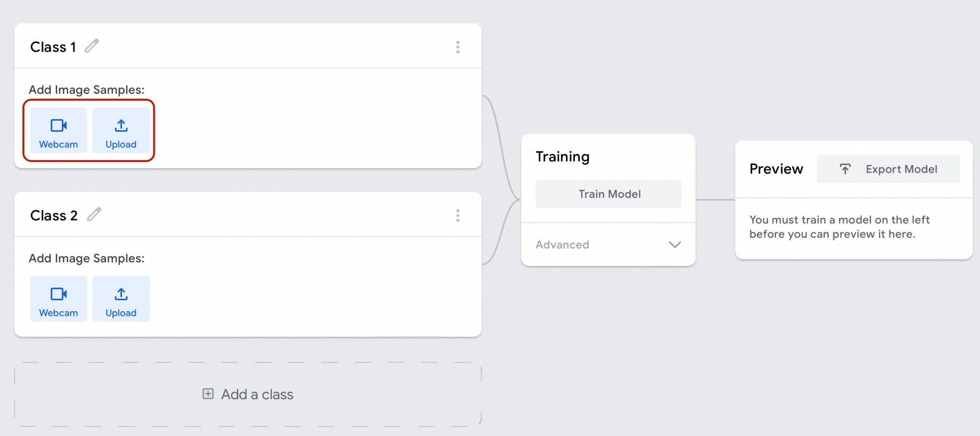
Task: Click the pencil icon to rename Class 2
Action: 94,215
